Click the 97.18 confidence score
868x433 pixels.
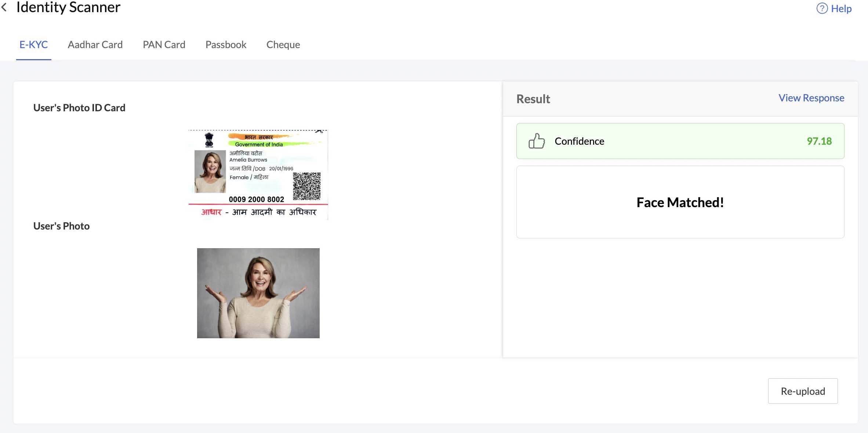coord(819,141)
